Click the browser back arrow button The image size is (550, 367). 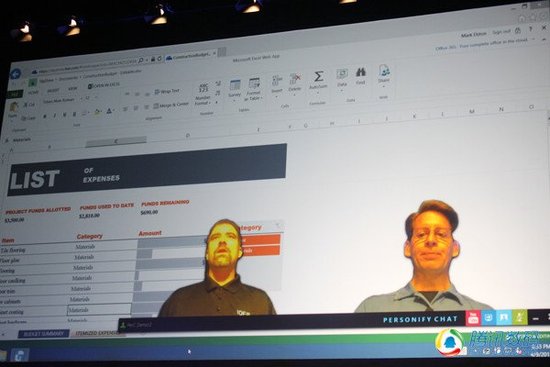(15, 74)
